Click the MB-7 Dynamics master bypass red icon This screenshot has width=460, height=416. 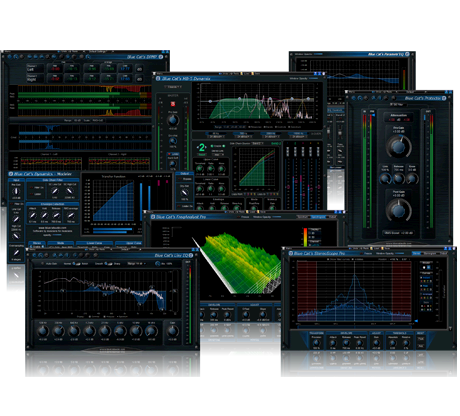pos(173,104)
